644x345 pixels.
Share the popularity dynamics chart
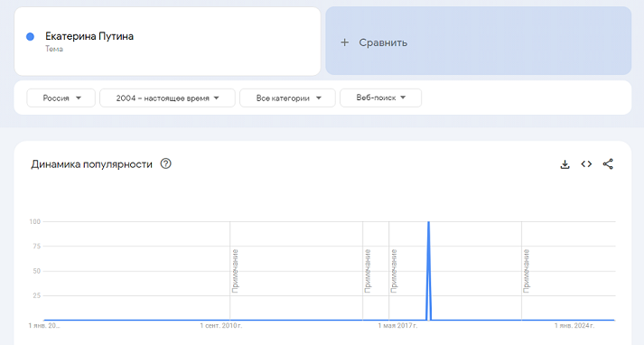click(x=608, y=163)
